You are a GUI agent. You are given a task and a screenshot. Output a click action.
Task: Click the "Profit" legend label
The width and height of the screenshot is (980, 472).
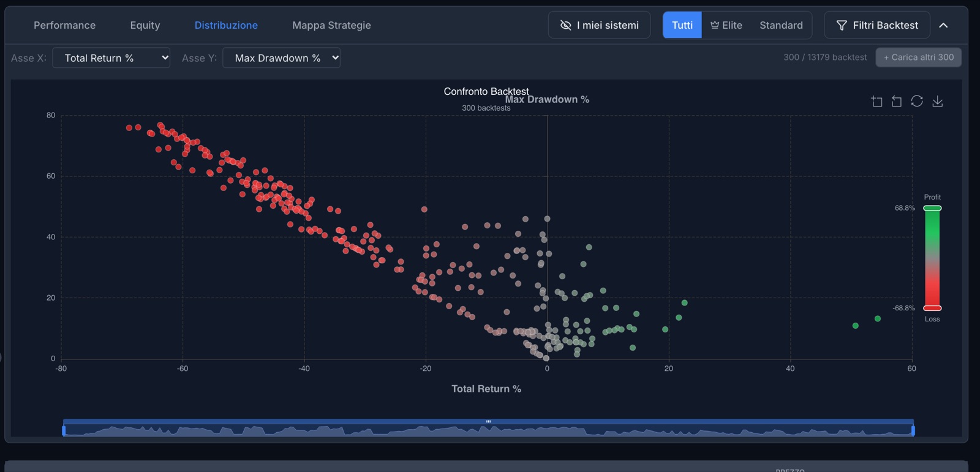point(932,197)
